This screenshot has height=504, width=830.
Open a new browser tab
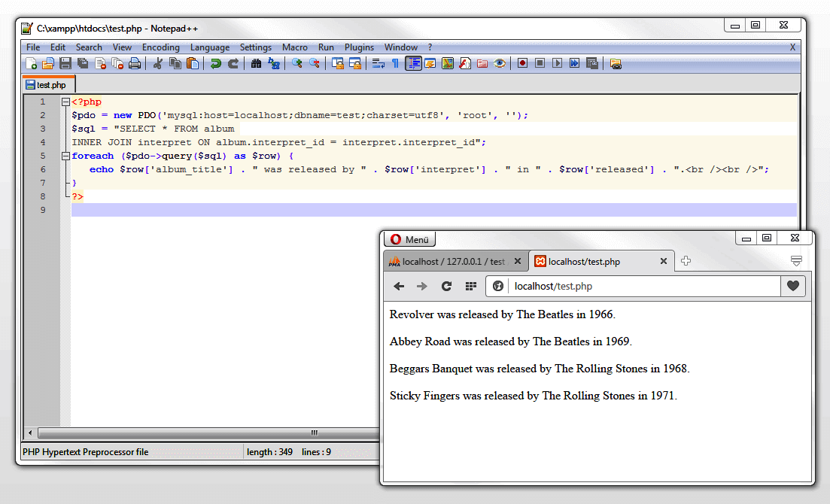click(686, 260)
